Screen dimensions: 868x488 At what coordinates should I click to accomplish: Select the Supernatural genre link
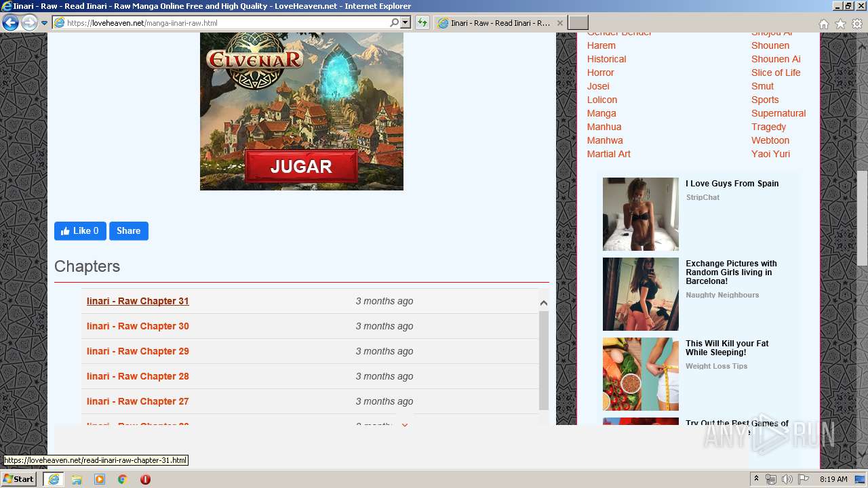coord(778,113)
